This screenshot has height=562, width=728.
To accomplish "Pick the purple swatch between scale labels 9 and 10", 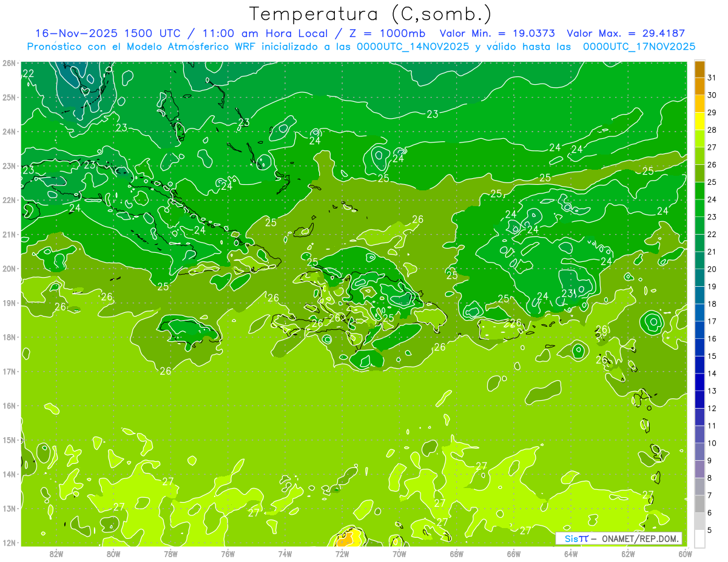I will tap(699, 452).
